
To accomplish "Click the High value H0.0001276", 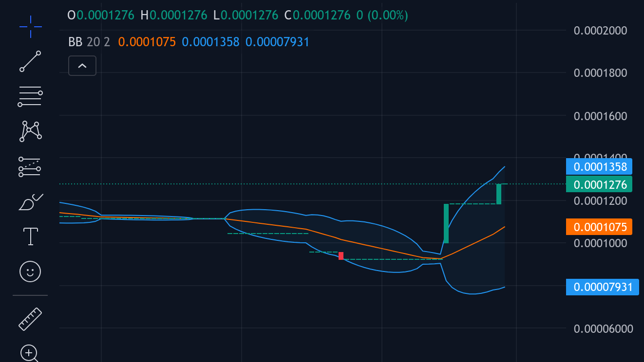I will coord(174,15).
